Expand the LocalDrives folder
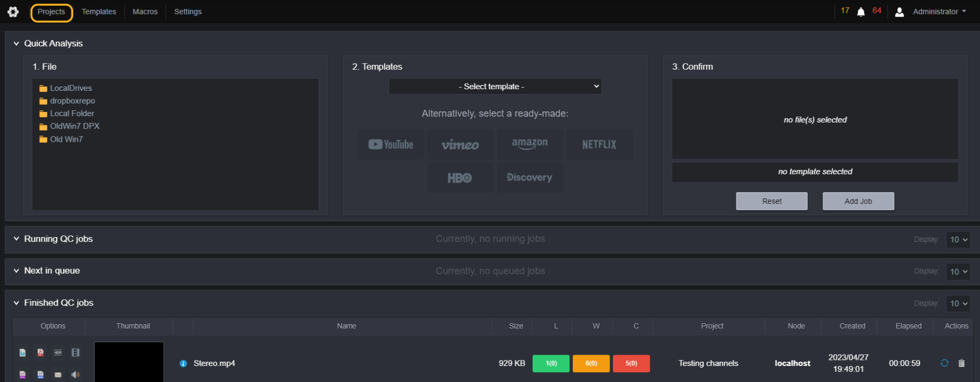 (x=66, y=88)
